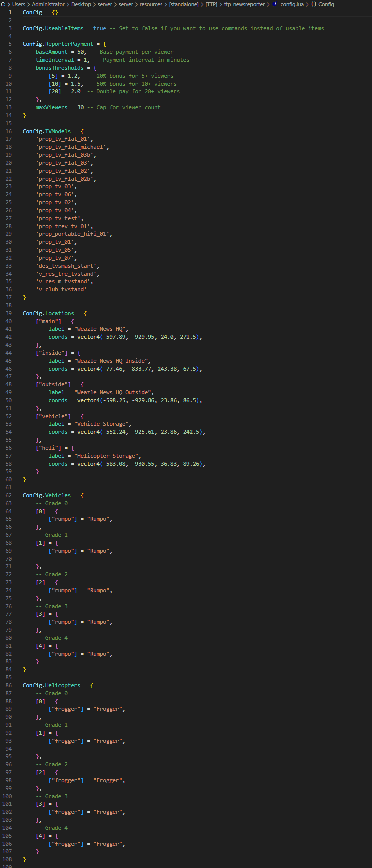Click the maxViewers value 30
This screenshot has height=868, width=372.
pyautogui.click(x=80, y=107)
